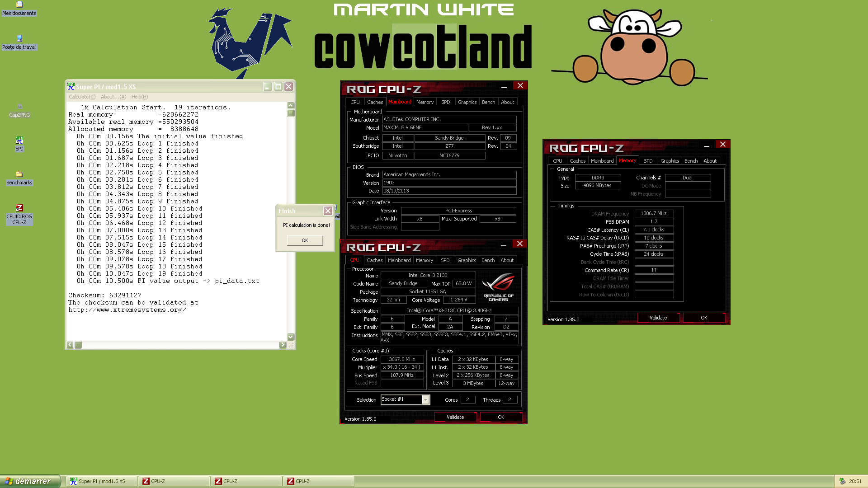This screenshot has width=868, height=488.
Task: Minimize the Memory CPU-Z window
Action: pyautogui.click(x=706, y=145)
